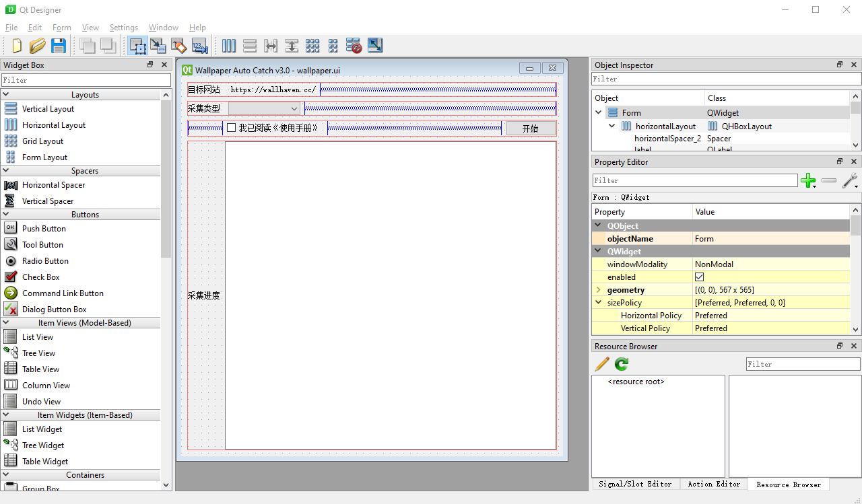Select Radio Button in Widget Box

45,261
